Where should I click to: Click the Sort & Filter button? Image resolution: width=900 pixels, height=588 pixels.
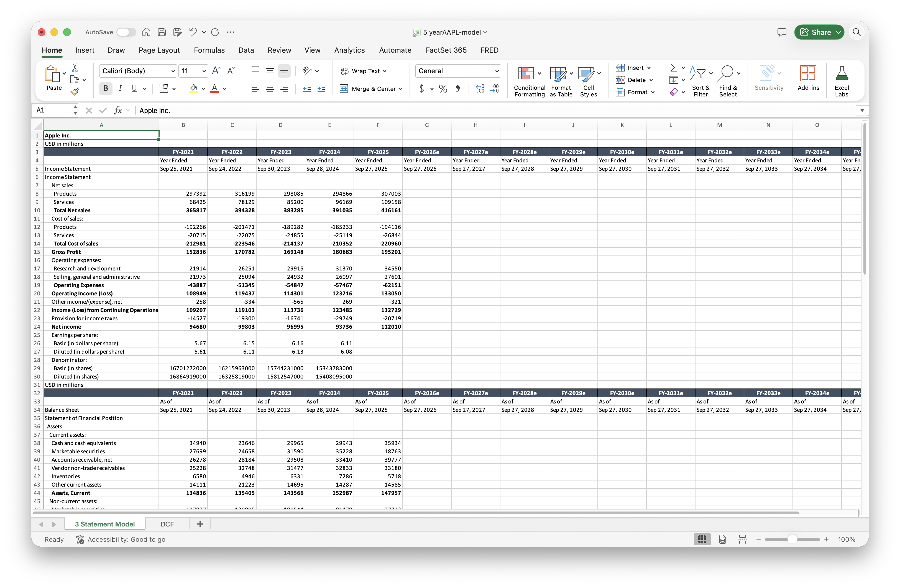pos(700,81)
